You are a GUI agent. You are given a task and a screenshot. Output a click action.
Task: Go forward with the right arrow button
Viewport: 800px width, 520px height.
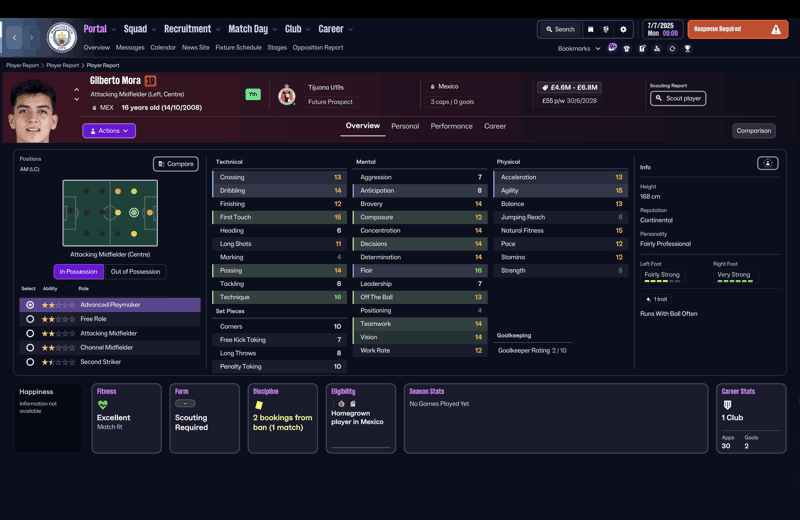pos(31,37)
